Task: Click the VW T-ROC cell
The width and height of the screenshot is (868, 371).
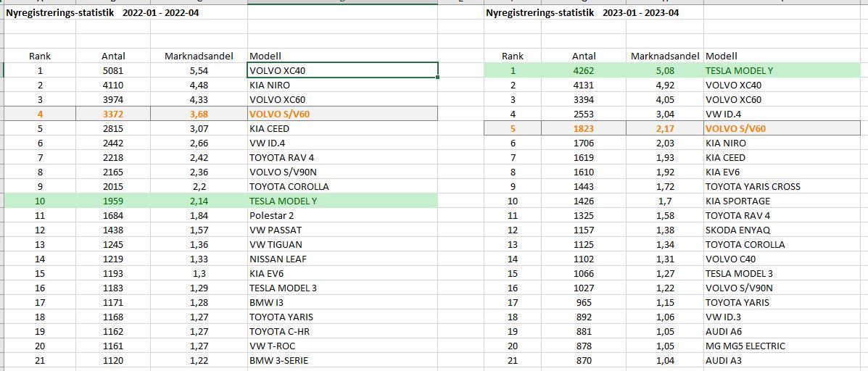Action: point(343,346)
